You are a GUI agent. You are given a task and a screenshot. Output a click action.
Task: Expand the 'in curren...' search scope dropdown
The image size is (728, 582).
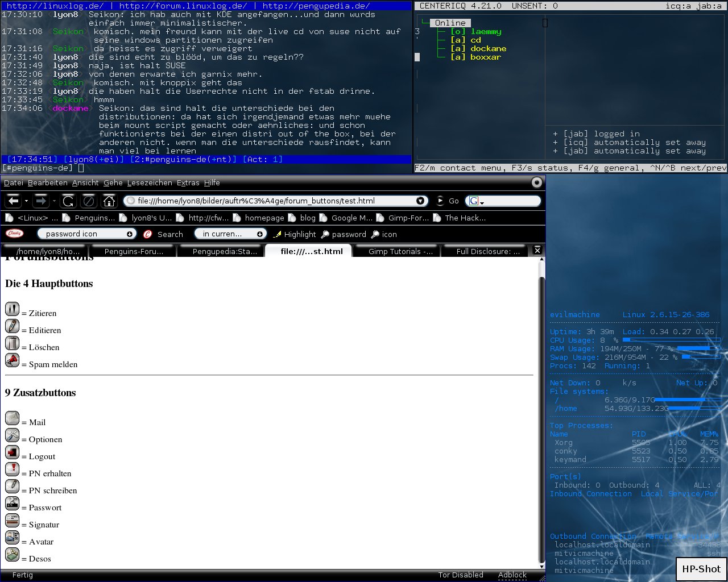pyautogui.click(x=260, y=234)
